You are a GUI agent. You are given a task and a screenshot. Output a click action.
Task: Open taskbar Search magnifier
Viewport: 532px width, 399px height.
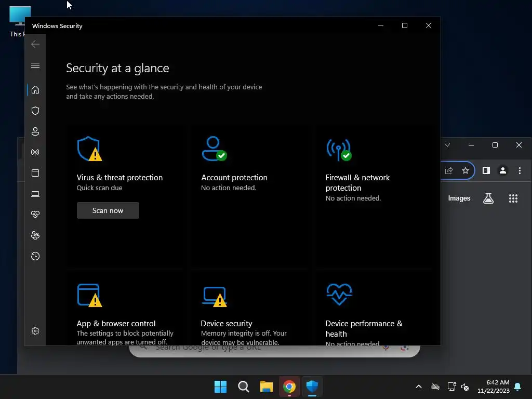(243, 387)
